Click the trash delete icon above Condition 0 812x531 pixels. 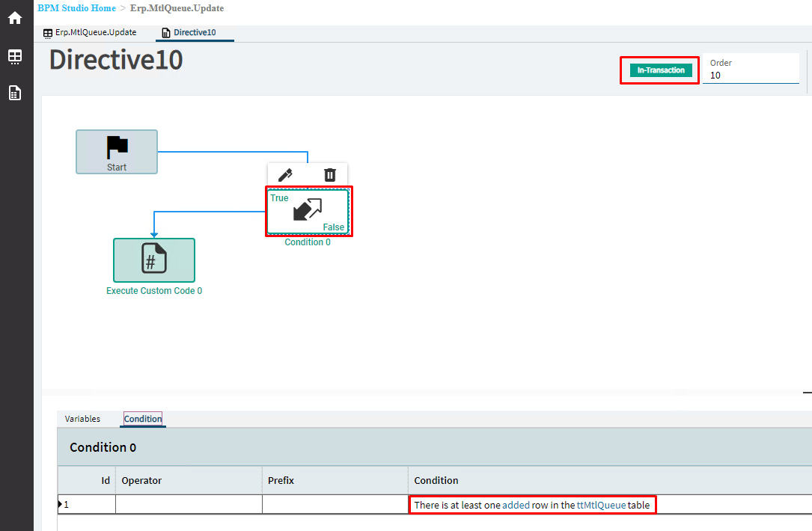(329, 175)
